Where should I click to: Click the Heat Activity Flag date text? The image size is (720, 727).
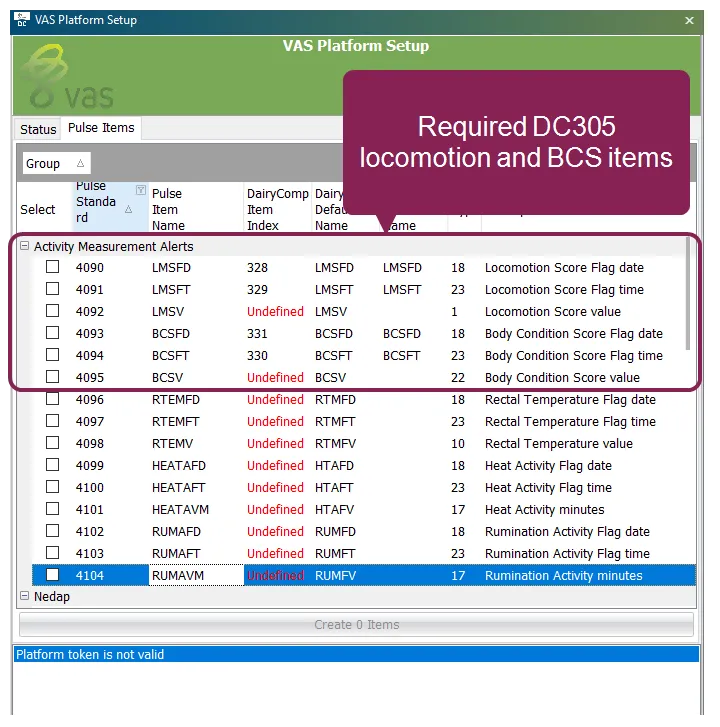548,466
